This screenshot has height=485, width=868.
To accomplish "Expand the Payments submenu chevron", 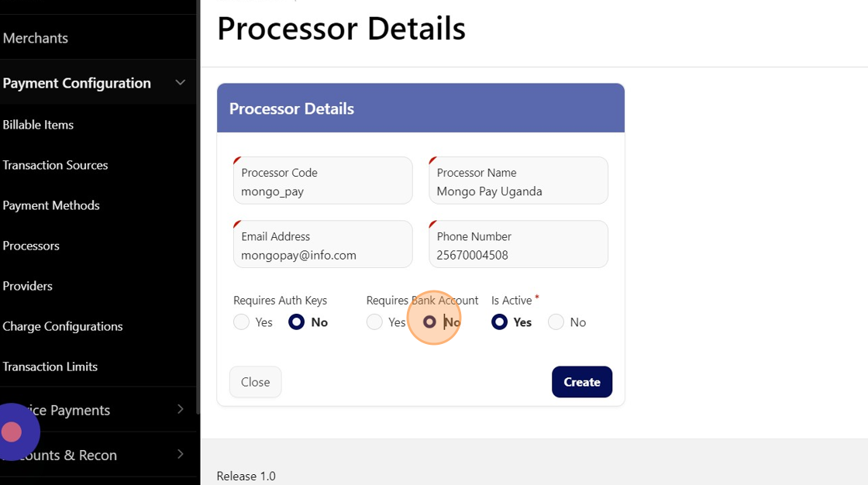I will (181, 409).
